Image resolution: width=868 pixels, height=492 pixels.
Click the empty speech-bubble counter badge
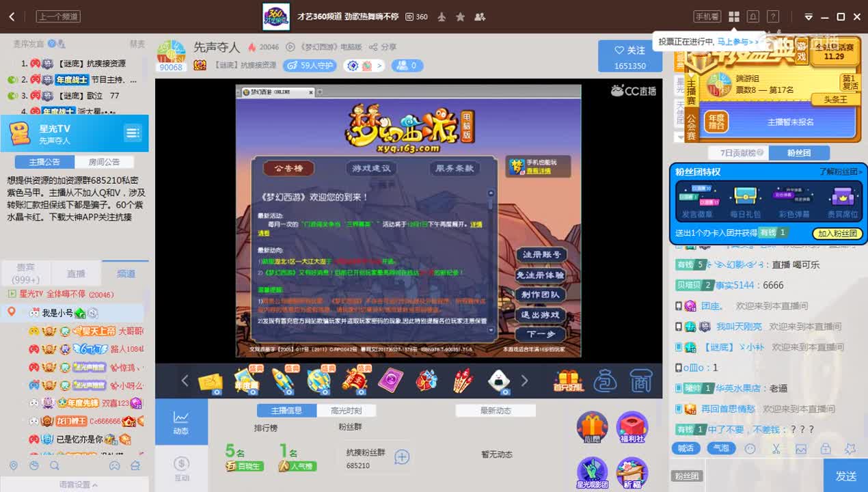point(407,66)
